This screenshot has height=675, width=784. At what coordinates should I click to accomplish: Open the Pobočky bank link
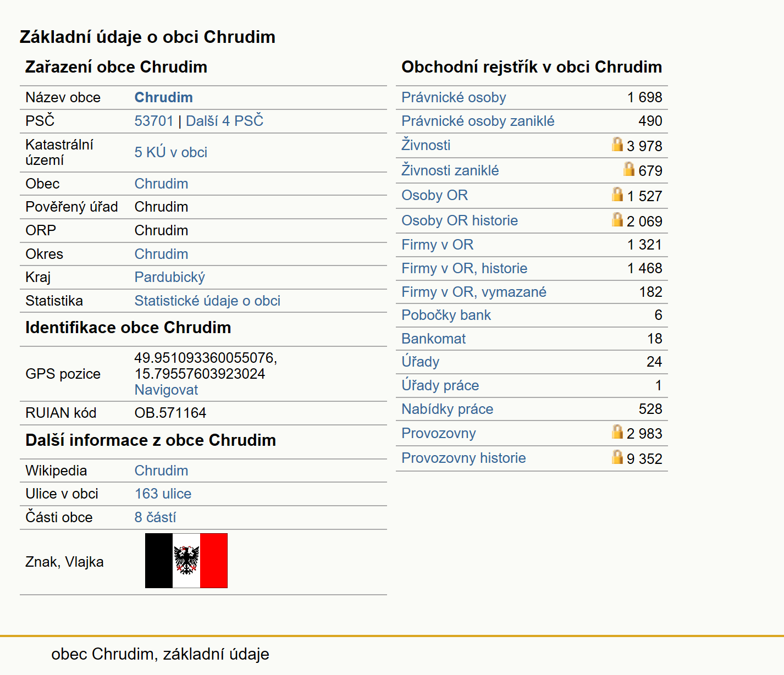[446, 315]
